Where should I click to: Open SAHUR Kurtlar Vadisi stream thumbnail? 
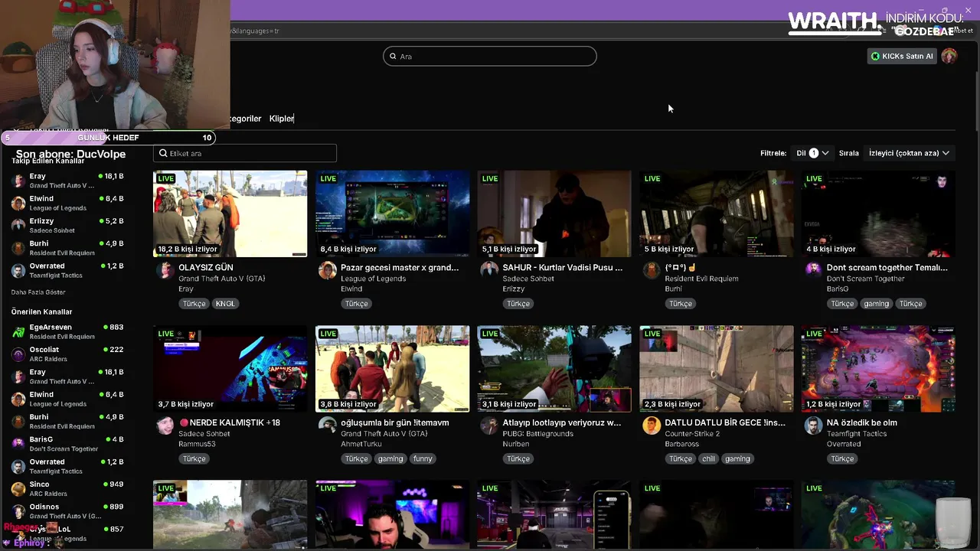[x=554, y=214]
